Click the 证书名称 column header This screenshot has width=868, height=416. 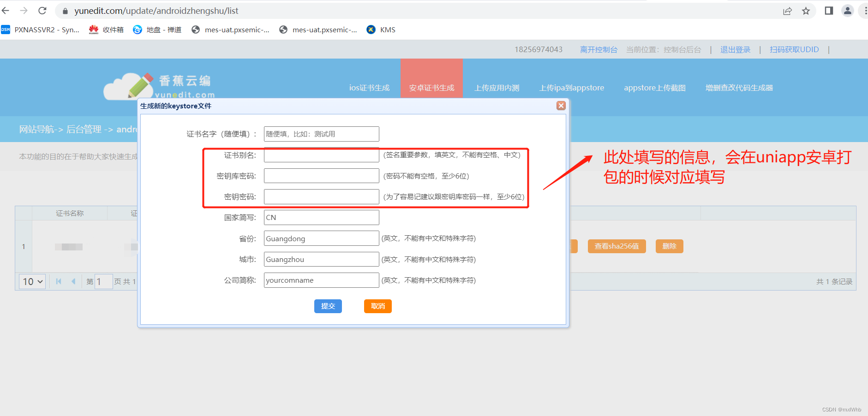[70, 213]
